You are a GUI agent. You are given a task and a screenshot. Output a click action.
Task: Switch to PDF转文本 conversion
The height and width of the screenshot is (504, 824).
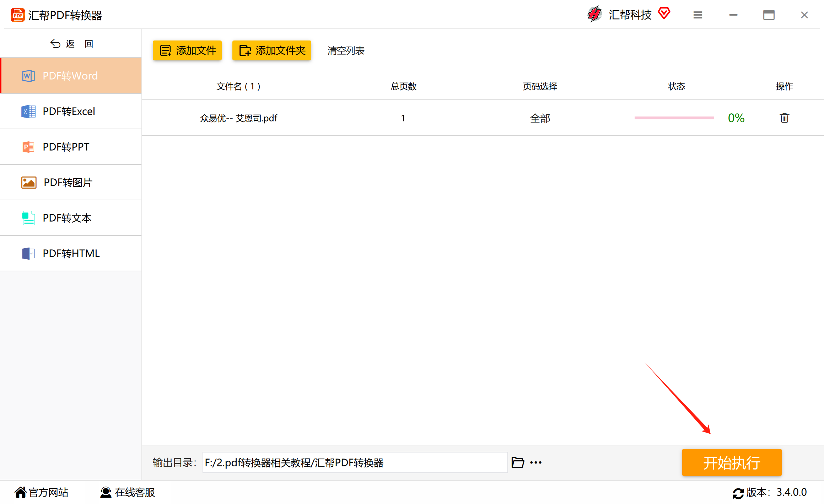(x=71, y=218)
